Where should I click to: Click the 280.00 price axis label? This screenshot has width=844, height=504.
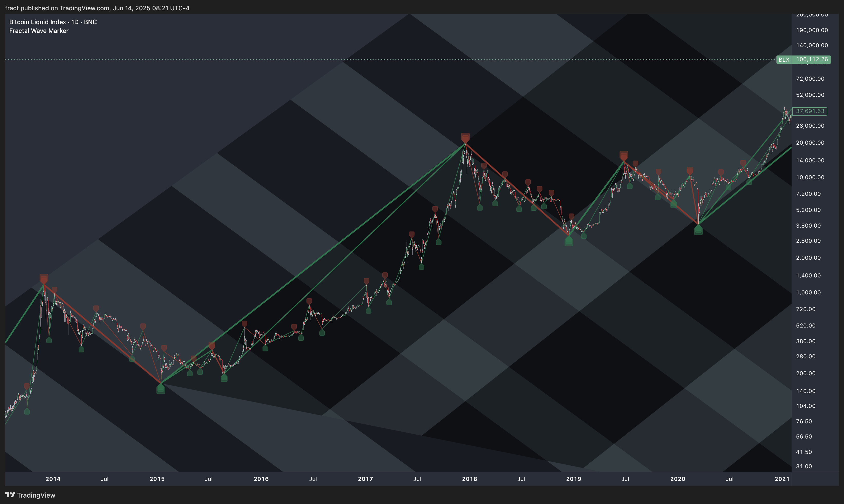(806, 356)
